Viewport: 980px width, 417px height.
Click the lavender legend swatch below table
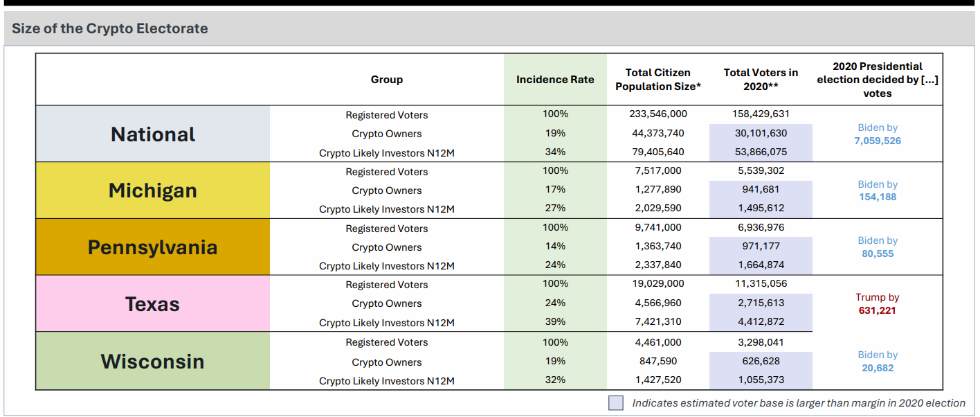pyautogui.click(x=616, y=403)
